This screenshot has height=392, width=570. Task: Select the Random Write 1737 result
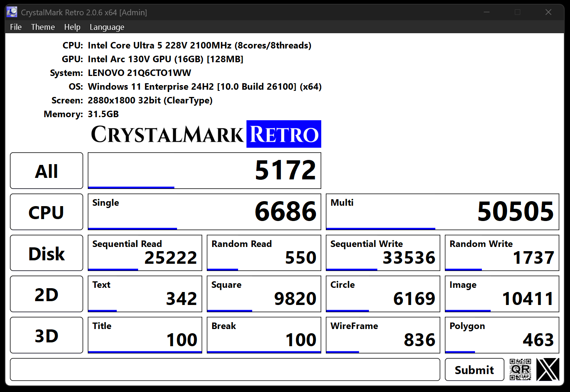click(502, 253)
